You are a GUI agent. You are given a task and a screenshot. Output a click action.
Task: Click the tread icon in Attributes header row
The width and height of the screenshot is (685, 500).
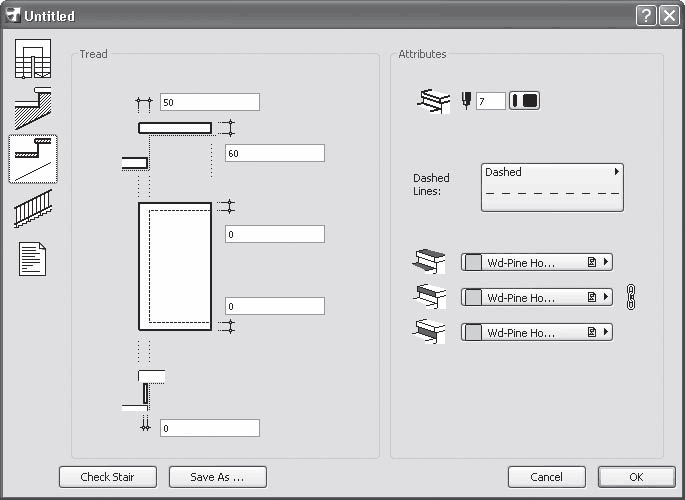coord(434,100)
